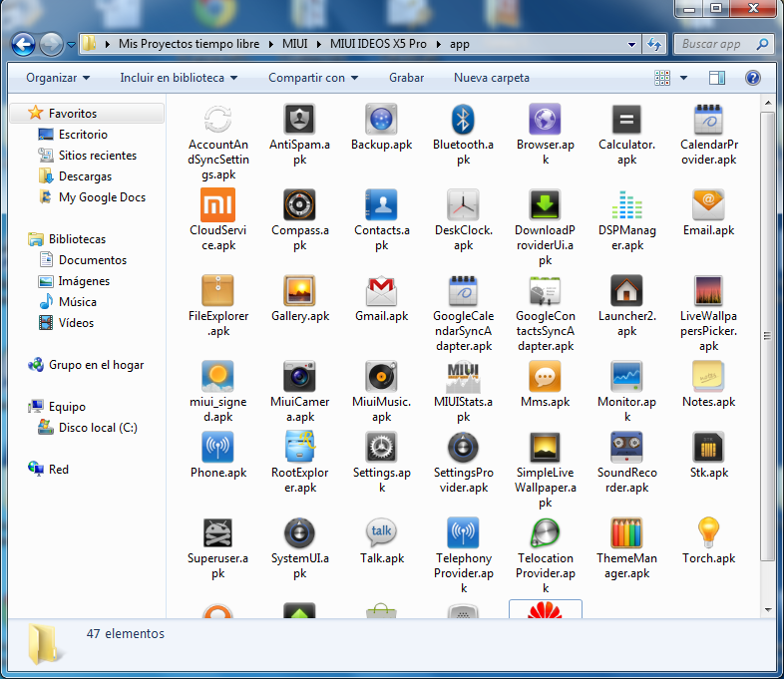
Task: Open the Descargas folder
Action: [x=85, y=176]
